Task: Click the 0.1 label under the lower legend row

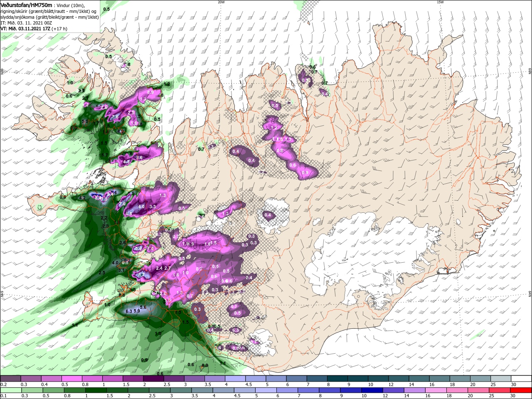Action: [x=3, y=397]
